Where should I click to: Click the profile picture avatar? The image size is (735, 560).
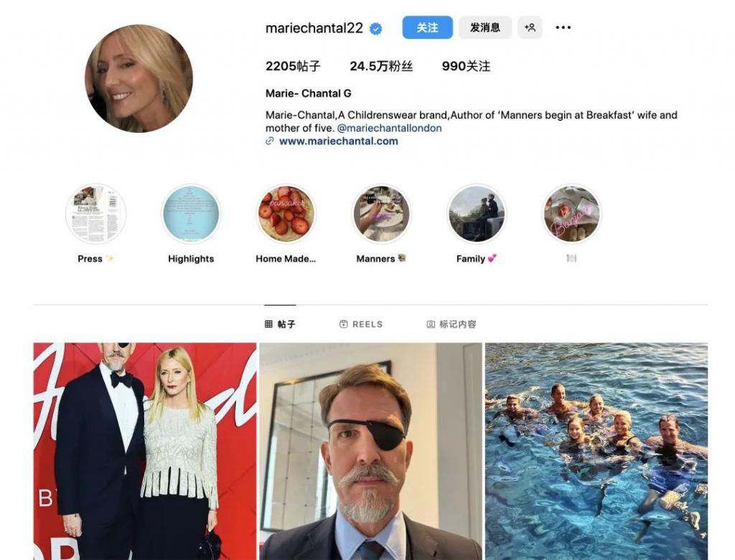click(x=139, y=78)
